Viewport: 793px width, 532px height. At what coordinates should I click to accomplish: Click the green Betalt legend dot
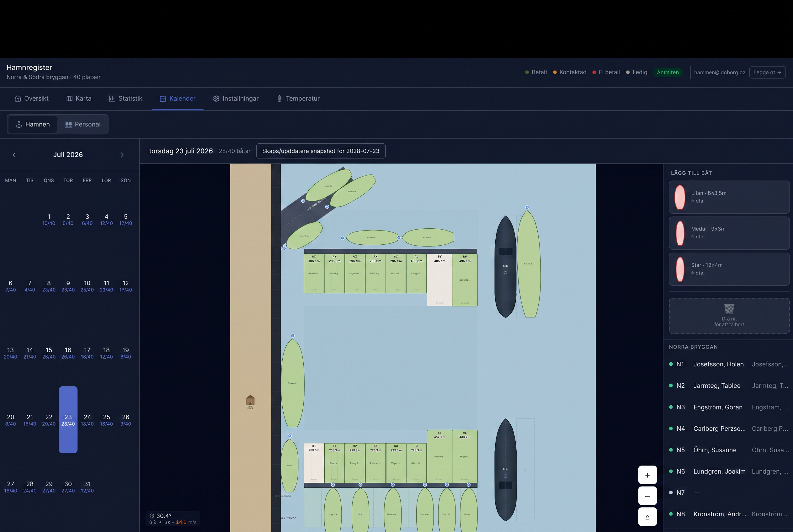tap(527, 72)
